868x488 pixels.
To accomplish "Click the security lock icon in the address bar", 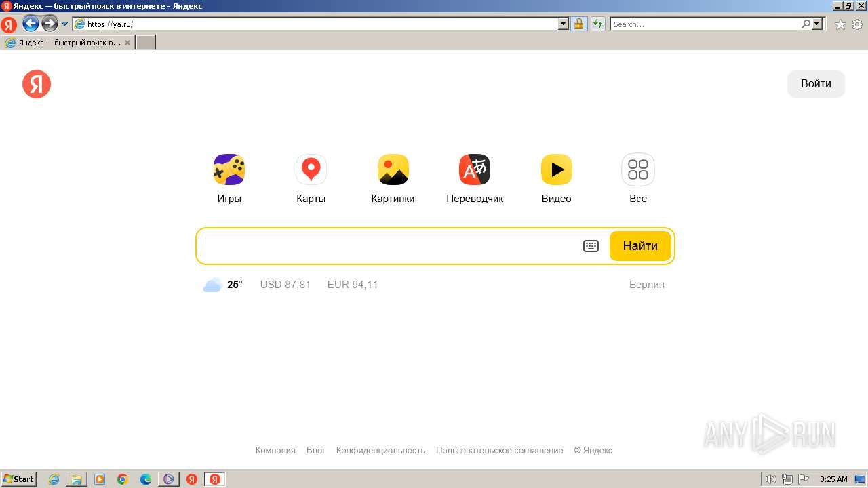I will [578, 24].
